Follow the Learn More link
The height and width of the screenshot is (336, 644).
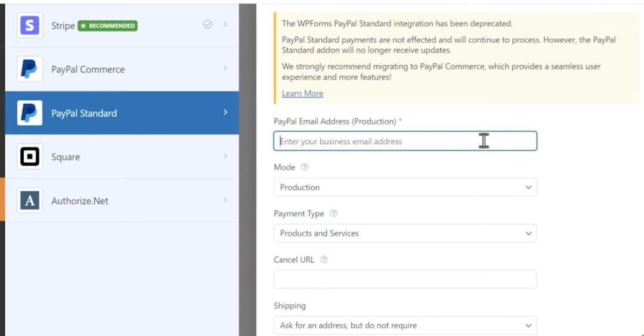tap(302, 93)
